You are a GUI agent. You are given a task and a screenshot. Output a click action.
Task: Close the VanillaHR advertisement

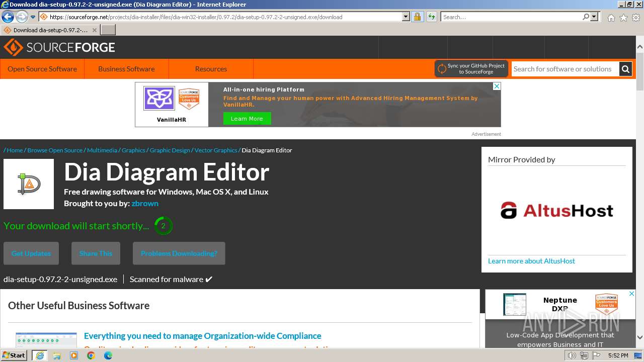tap(497, 86)
